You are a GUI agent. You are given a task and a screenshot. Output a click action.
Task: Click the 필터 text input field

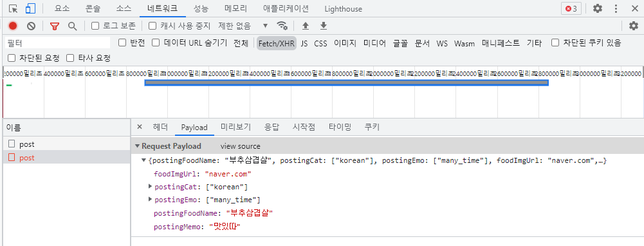pyautogui.click(x=58, y=43)
